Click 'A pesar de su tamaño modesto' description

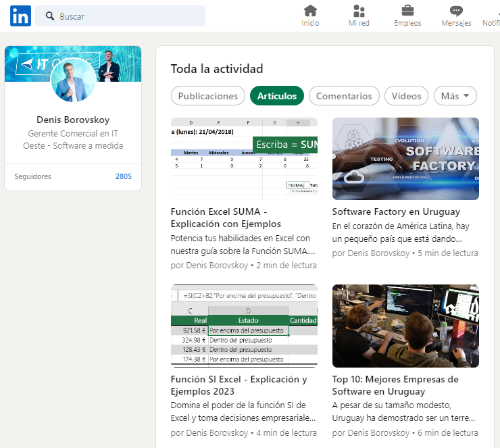tap(403, 412)
